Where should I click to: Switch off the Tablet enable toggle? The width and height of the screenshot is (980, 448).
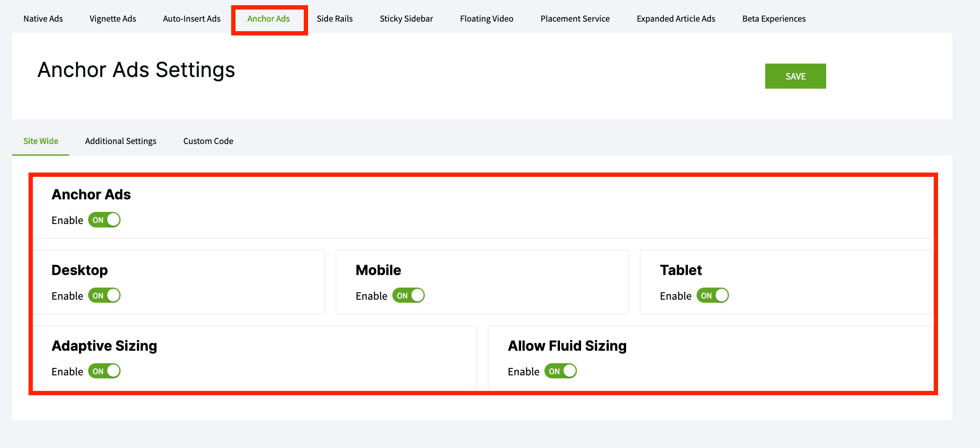point(713,295)
